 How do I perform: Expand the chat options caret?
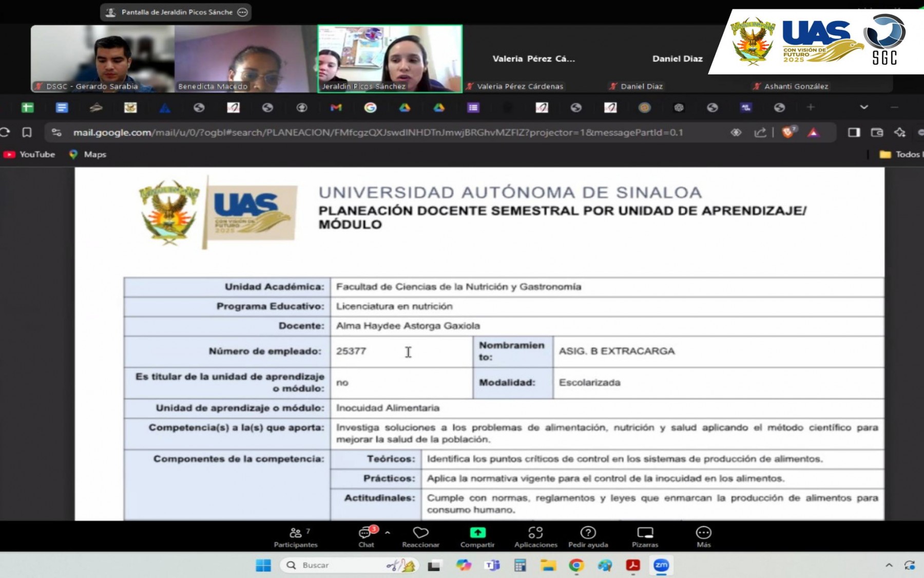point(388,533)
